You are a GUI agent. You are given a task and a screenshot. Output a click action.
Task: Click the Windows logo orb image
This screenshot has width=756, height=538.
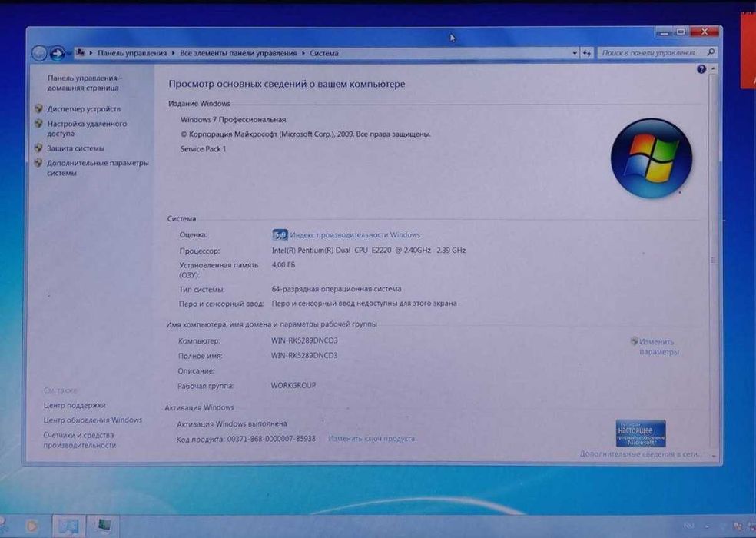pyautogui.click(x=652, y=158)
